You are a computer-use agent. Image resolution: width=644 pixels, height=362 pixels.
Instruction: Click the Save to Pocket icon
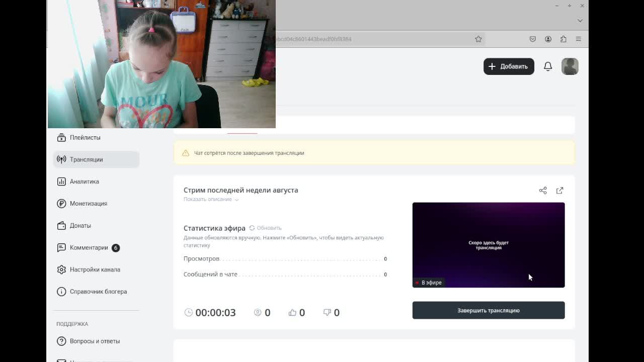(533, 39)
